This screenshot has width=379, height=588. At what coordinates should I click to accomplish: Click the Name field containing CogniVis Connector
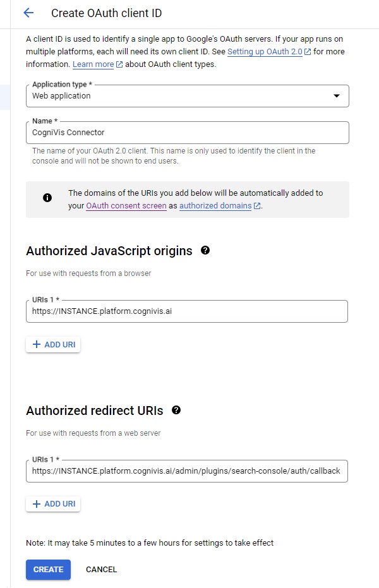pos(187,133)
